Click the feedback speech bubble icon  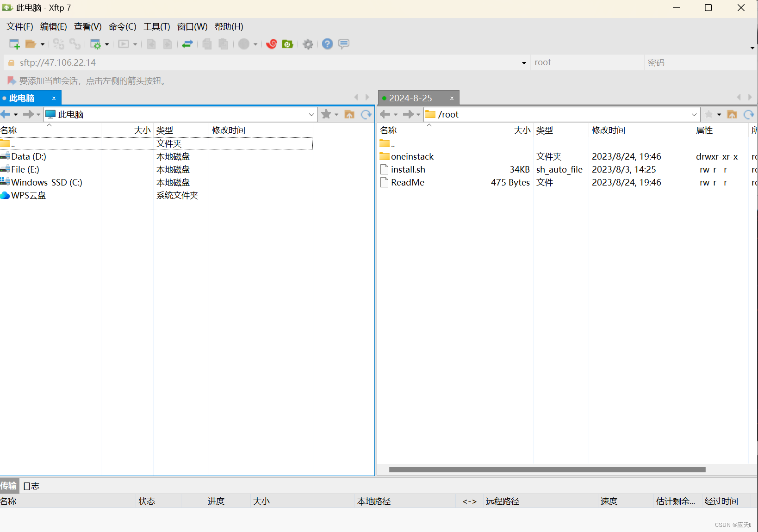344,44
